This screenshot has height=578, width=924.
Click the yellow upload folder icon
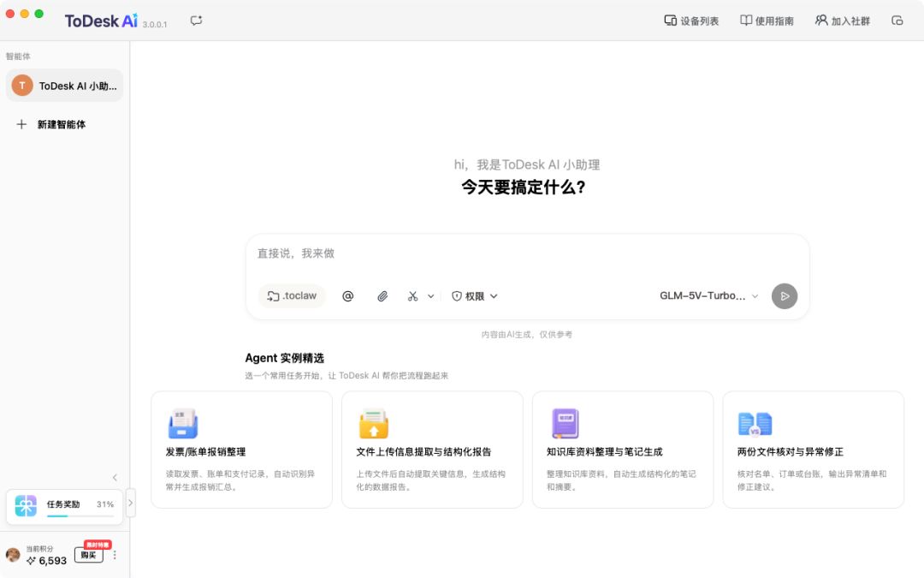[x=374, y=423]
